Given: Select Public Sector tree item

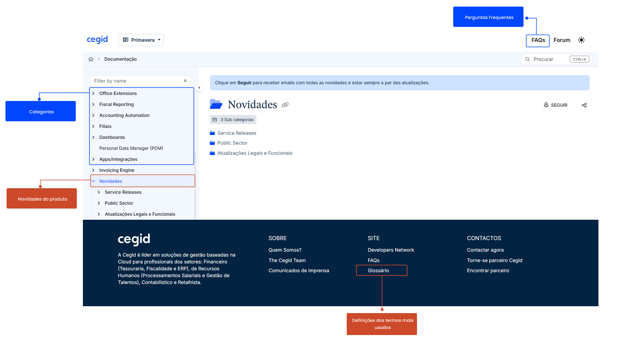Looking at the screenshot, I should pyautogui.click(x=119, y=203).
